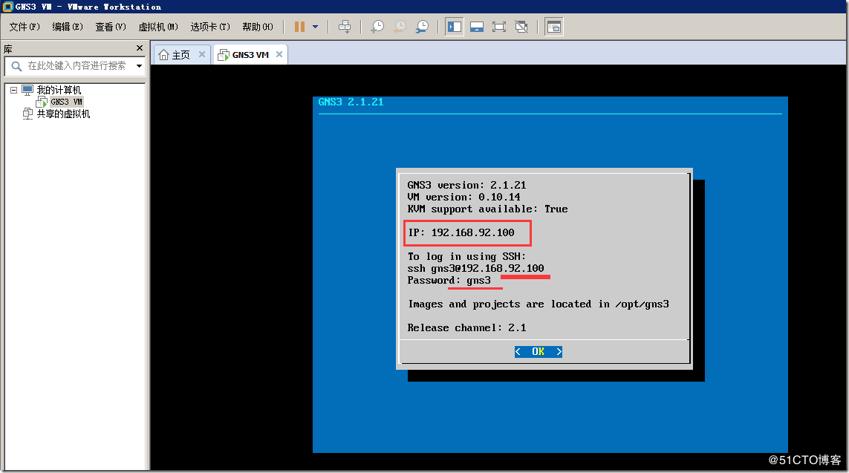Open the library search filter dropdown

pos(139,66)
